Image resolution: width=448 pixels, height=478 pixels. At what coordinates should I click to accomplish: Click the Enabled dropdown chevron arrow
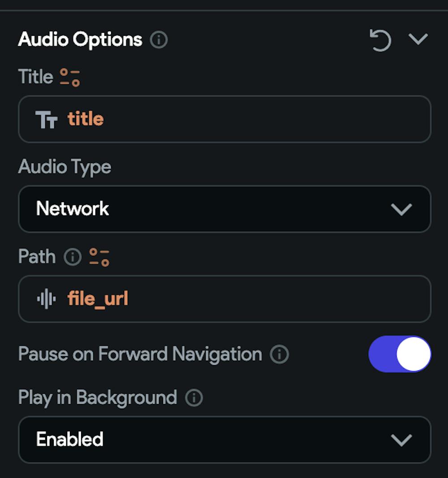[x=401, y=440]
